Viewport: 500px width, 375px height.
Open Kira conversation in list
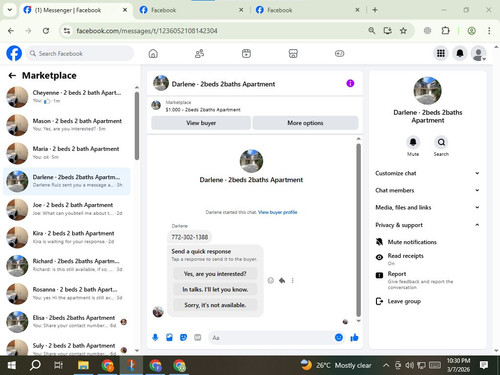pos(67,237)
